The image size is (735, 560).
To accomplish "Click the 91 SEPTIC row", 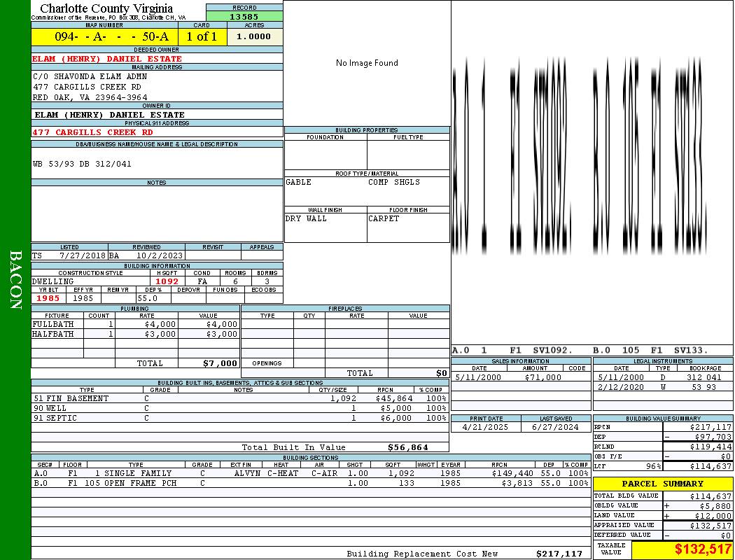I will 240,418.
